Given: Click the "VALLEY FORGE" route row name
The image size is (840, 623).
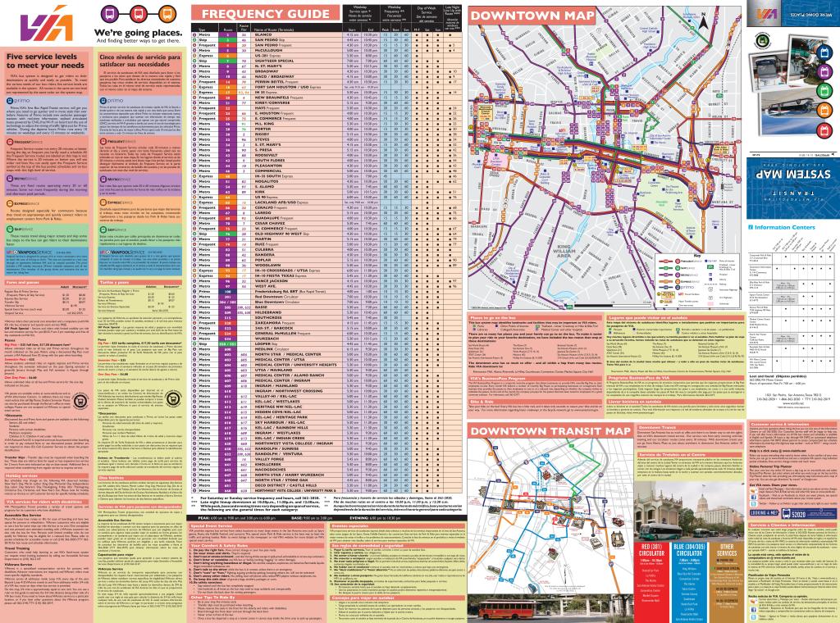Looking at the screenshot, I should [x=269, y=459].
